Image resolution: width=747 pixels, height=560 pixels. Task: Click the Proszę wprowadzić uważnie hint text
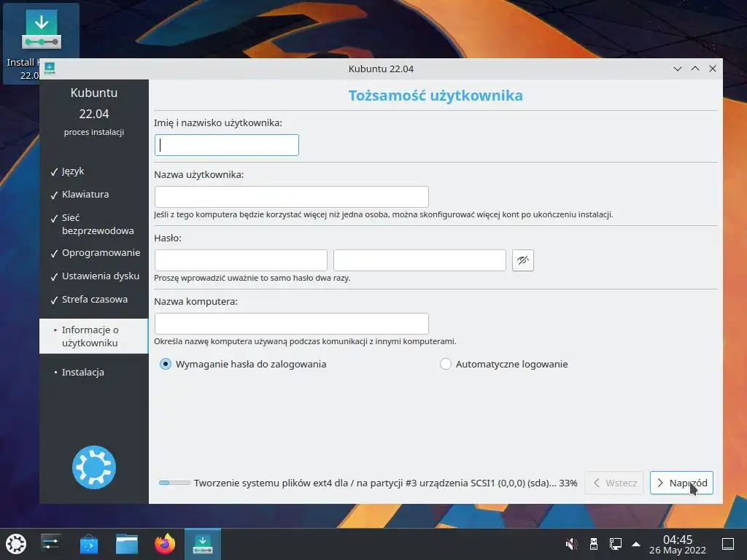coord(252,278)
